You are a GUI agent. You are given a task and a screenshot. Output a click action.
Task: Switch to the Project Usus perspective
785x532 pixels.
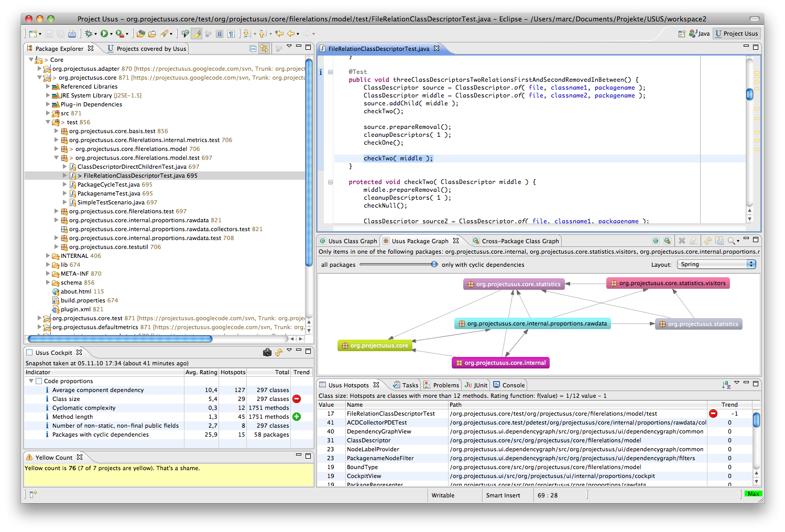[737, 34]
